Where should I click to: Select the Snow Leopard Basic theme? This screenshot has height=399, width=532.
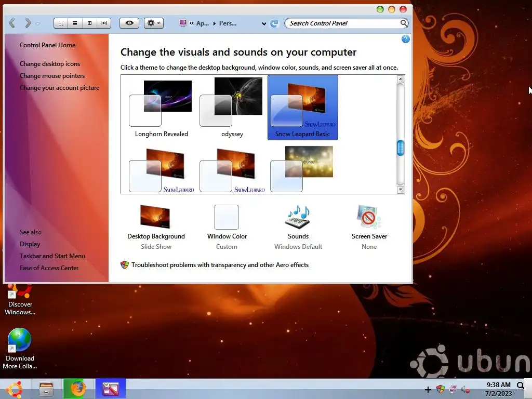(303, 107)
